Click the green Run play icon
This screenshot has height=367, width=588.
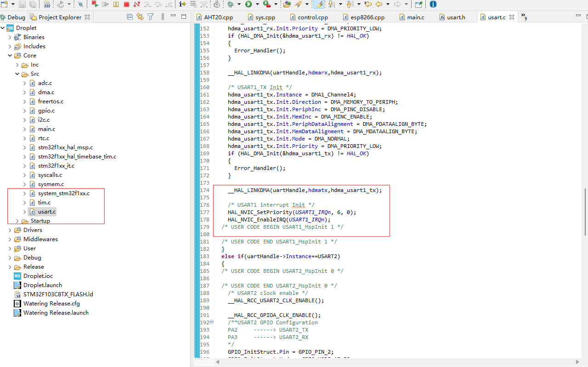coord(248,4)
